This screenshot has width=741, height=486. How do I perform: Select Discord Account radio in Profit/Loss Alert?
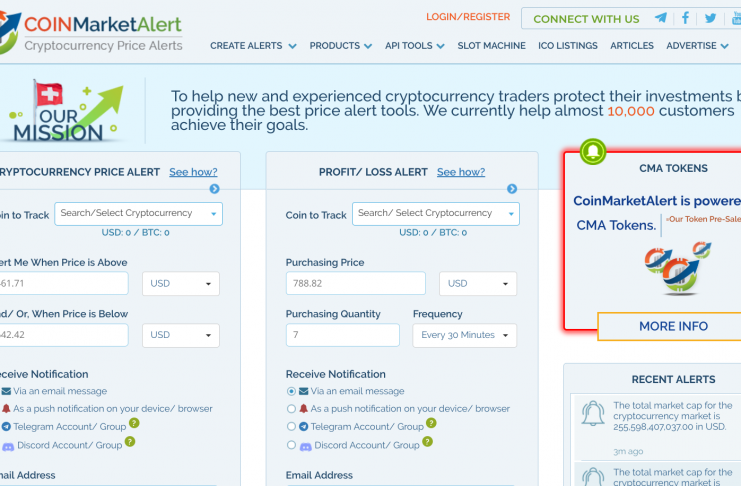(291, 445)
